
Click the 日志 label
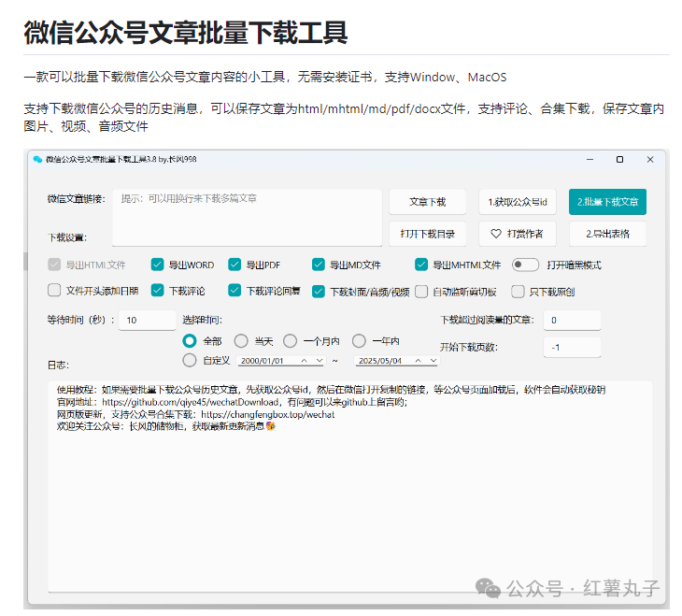[58, 365]
